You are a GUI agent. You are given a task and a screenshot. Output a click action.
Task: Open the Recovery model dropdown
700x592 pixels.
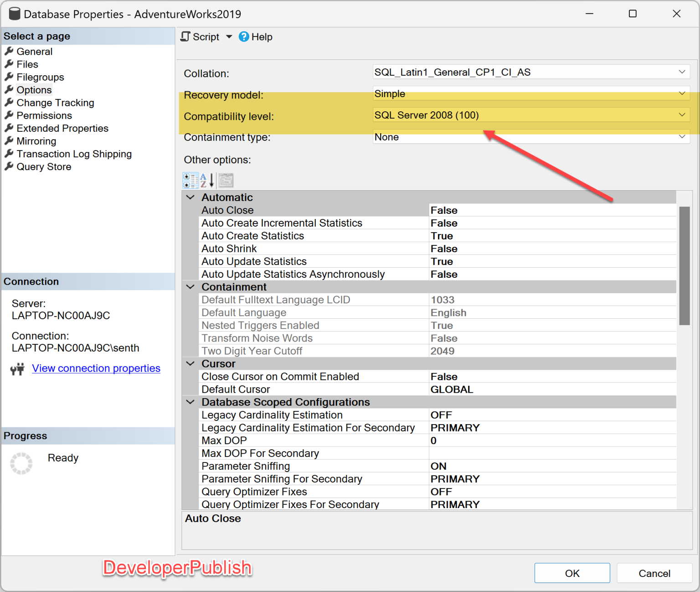[683, 93]
